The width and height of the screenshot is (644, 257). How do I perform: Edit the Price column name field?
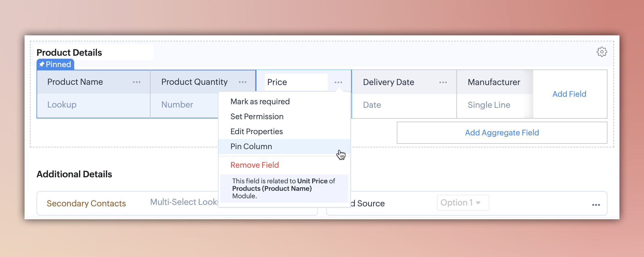296,82
